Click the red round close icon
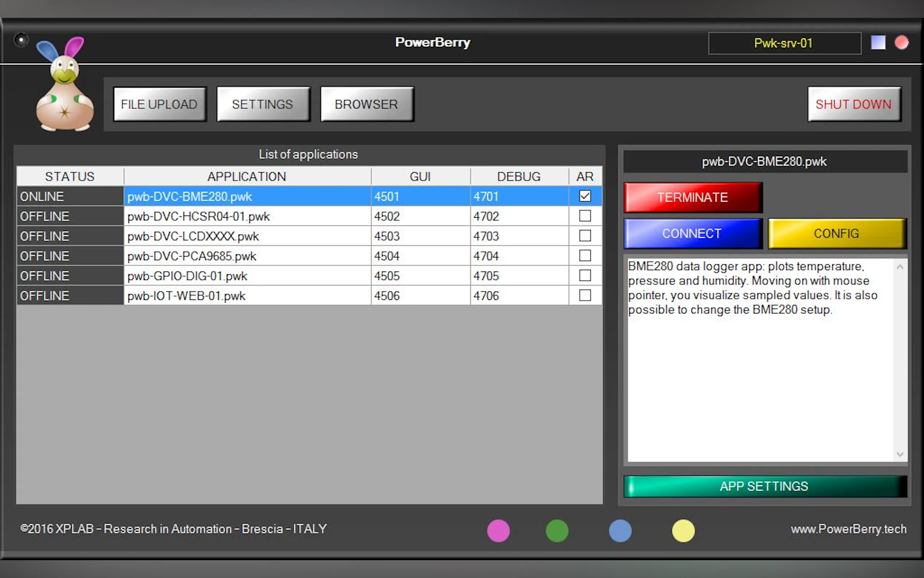Screen dimensions: 924x578 pos(901,43)
